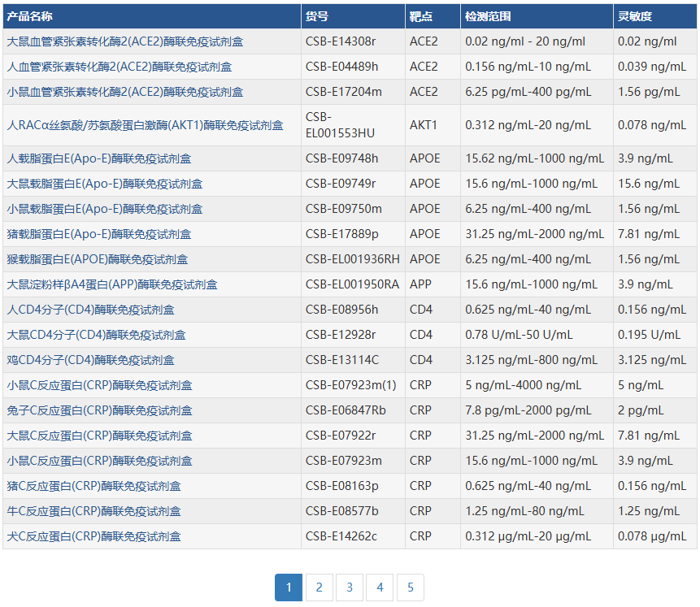
Task: Open the human AKT1 ELISA kit link
Action: pos(145,125)
